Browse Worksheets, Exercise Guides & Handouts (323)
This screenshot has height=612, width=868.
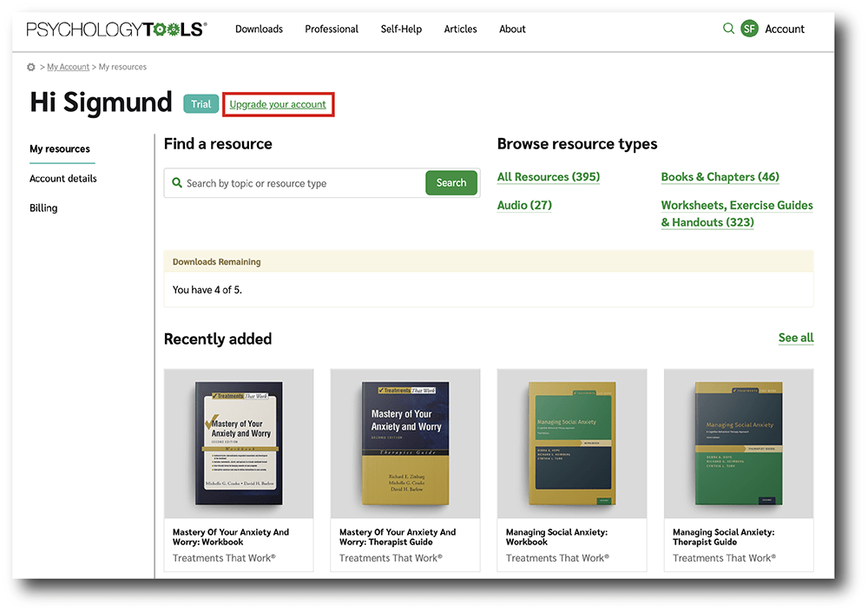tap(737, 214)
